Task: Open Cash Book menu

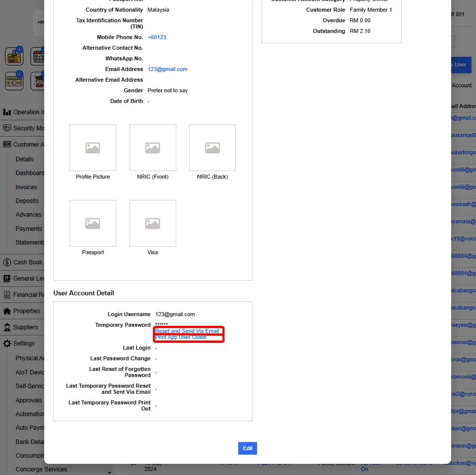Action: pos(28,262)
